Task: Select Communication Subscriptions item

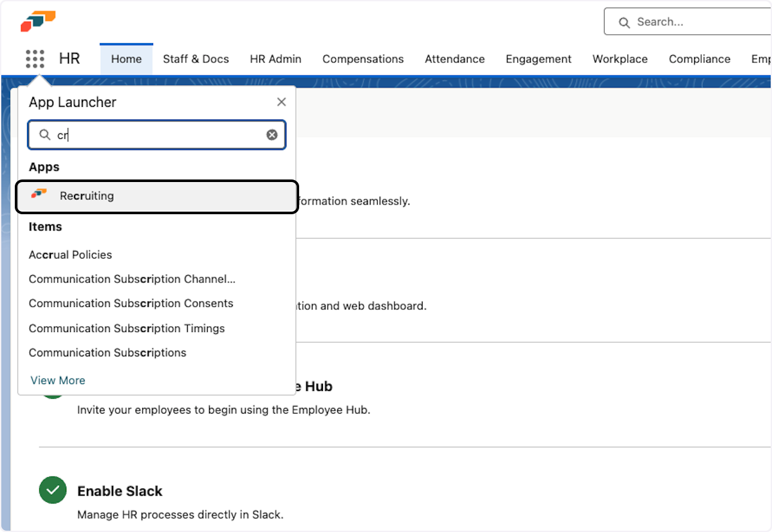Action: 107,353
